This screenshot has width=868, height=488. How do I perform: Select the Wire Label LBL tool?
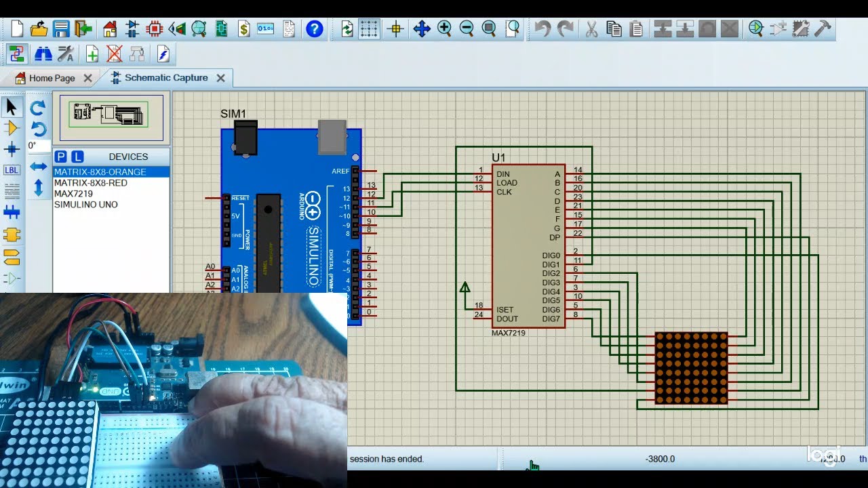point(12,170)
